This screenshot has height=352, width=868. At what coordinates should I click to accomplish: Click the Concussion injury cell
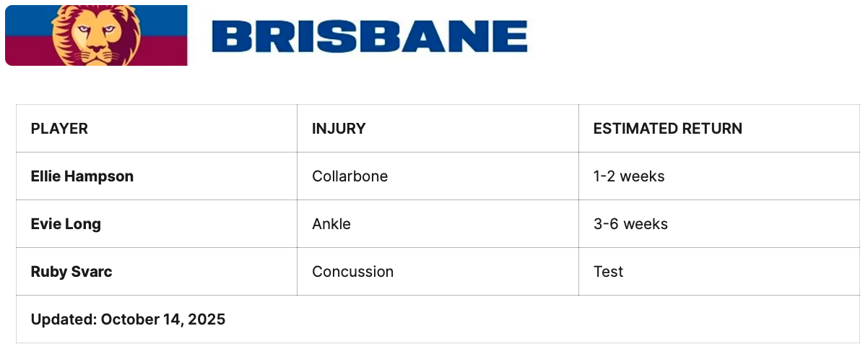352,272
